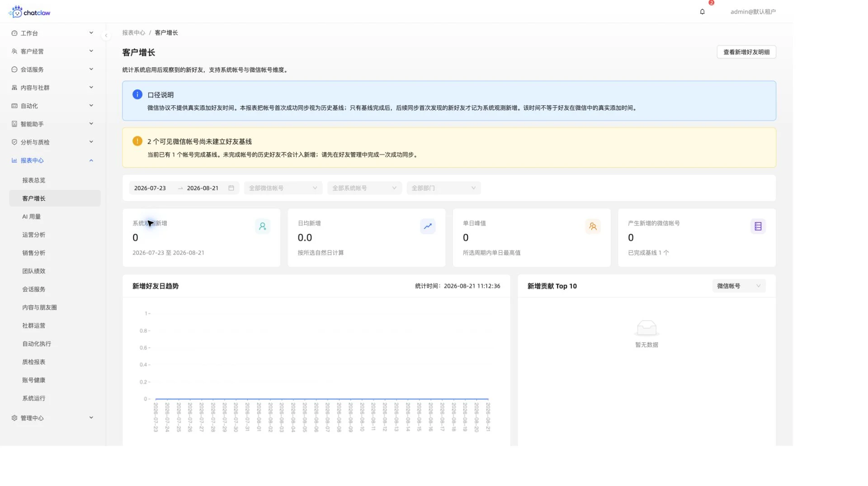The image size is (868, 486).
Task: Click the list icon on 产生新增的微信帐号 card
Action: point(758,226)
